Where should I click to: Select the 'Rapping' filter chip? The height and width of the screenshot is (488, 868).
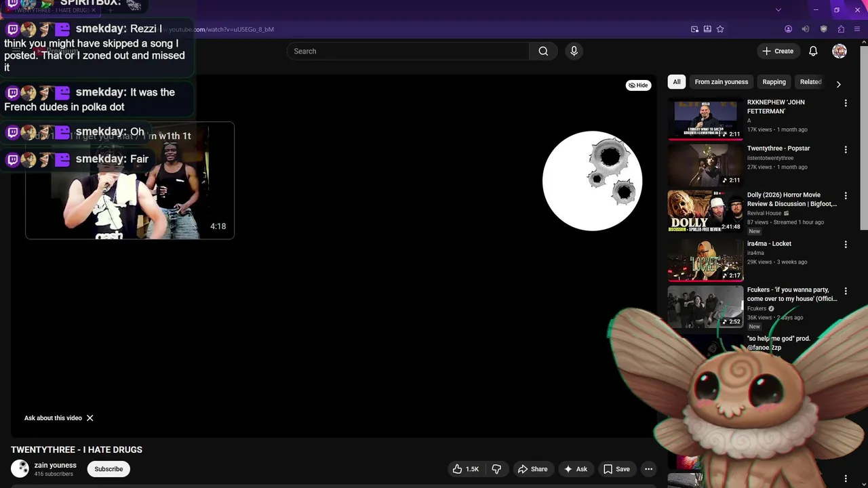coord(774,82)
